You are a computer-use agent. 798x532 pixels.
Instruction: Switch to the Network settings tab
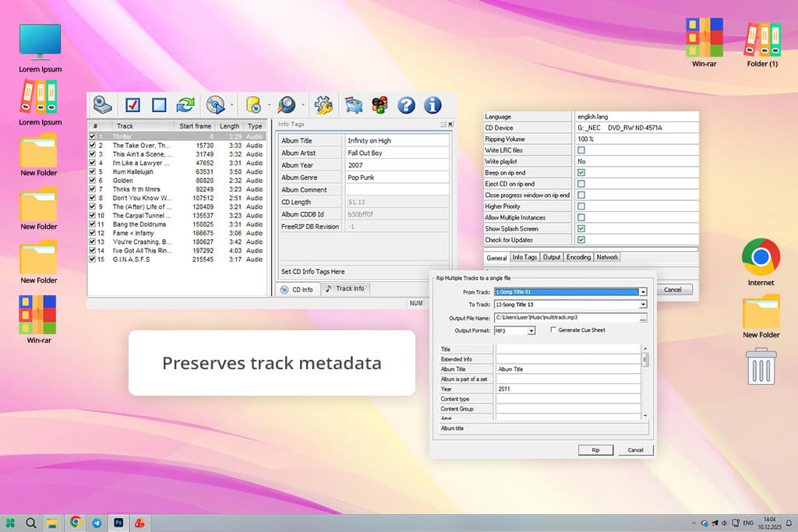tap(607, 257)
